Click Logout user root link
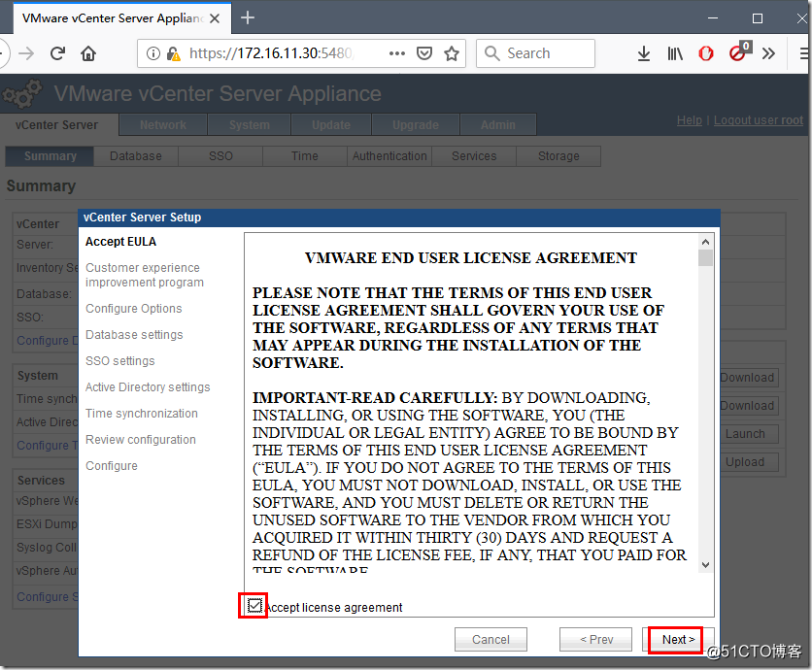The image size is (812, 670). coord(759,120)
